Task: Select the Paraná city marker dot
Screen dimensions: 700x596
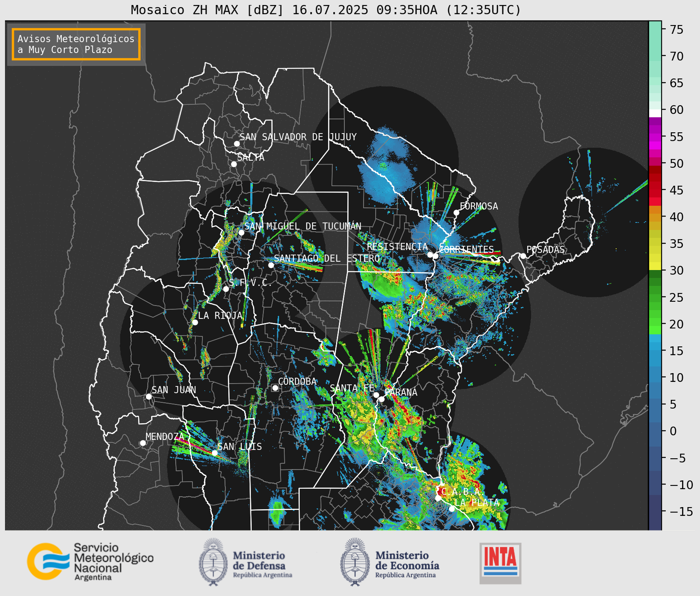Action: coord(382,399)
